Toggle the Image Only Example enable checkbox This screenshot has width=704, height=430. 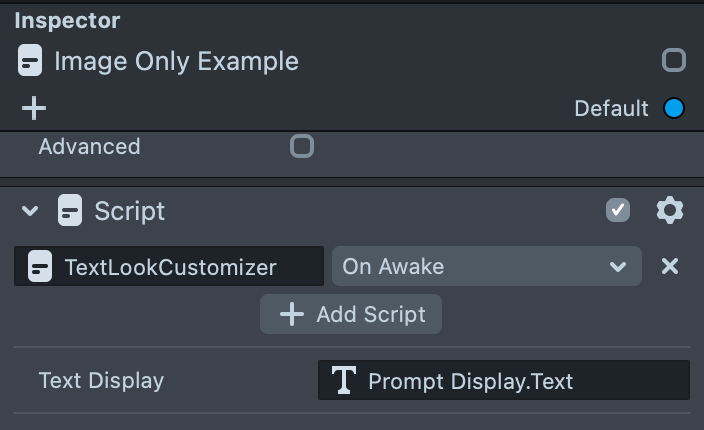coord(673,61)
